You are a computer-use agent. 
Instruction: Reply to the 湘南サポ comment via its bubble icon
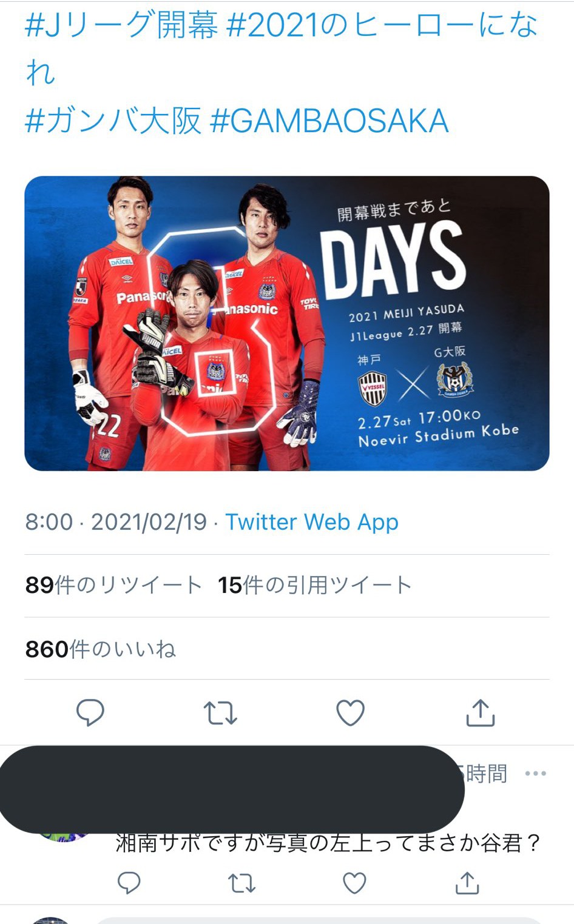pyautogui.click(x=129, y=883)
